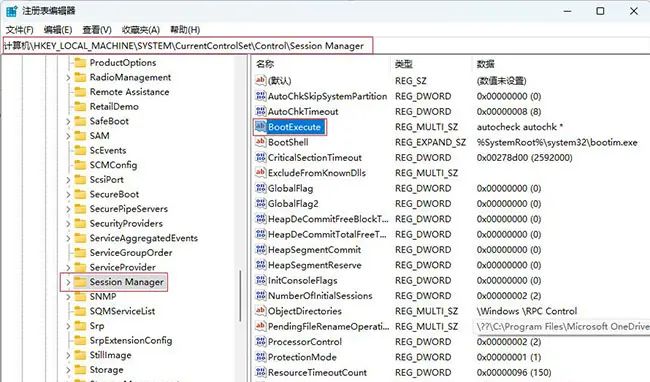Select the ScEvents folder icon
The height and width of the screenshot is (382, 650).
coord(80,150)
